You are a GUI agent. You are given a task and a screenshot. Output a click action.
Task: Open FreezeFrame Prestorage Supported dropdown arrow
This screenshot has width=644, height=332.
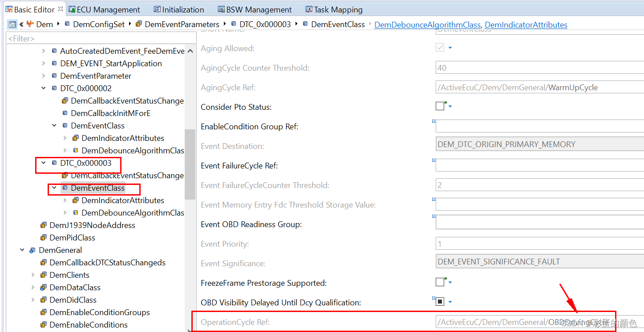click(450, 283)
